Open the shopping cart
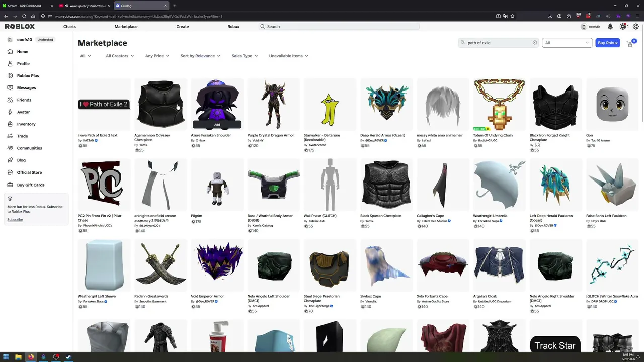This screenshot has height=362, width=644. [630, 44]
